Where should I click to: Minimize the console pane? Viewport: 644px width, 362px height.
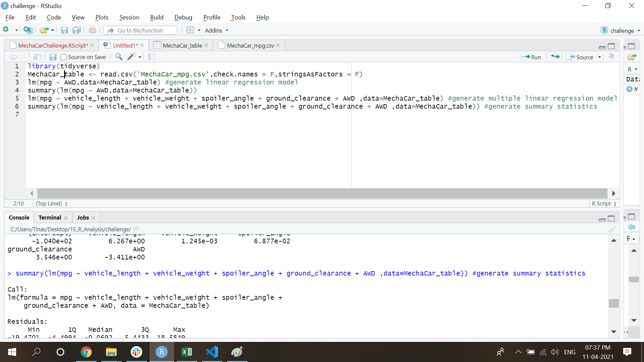tap(602, 219)
